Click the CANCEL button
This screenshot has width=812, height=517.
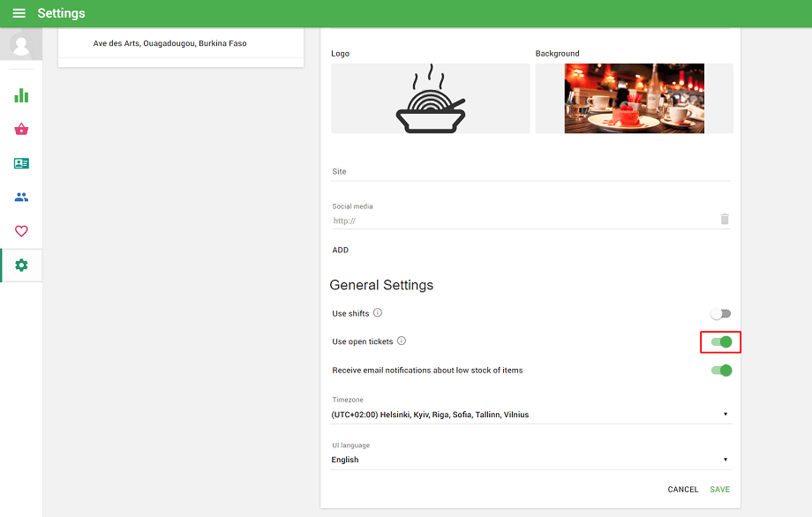pos(682,490)
